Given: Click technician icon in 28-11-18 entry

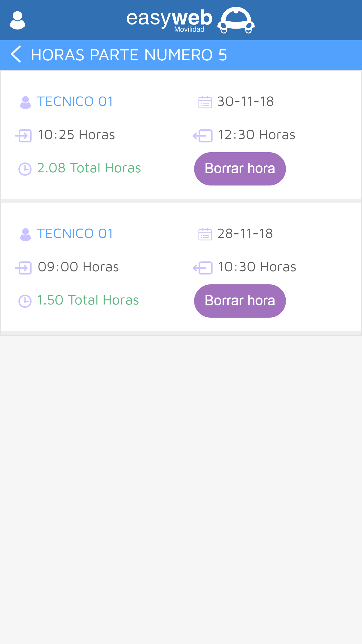Looking at the screenshot, I should (25, 235).
